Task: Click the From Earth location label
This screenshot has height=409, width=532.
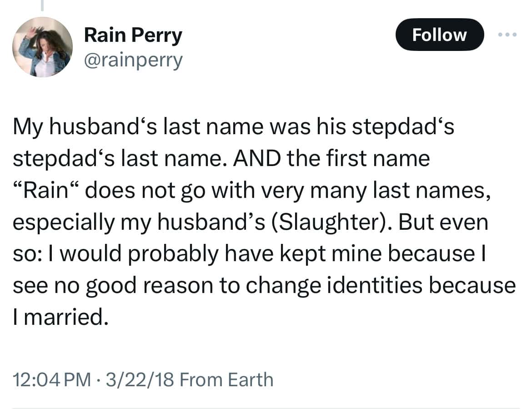Action: point(226,379)
